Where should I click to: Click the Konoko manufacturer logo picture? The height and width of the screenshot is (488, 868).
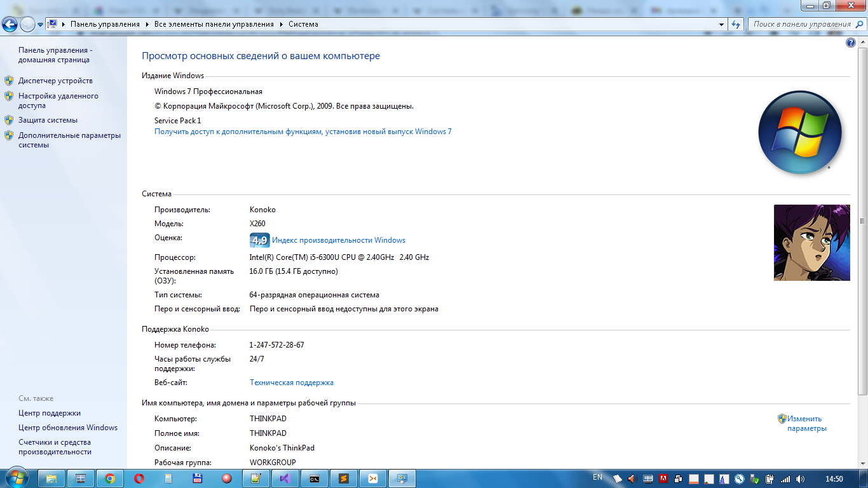811,243
